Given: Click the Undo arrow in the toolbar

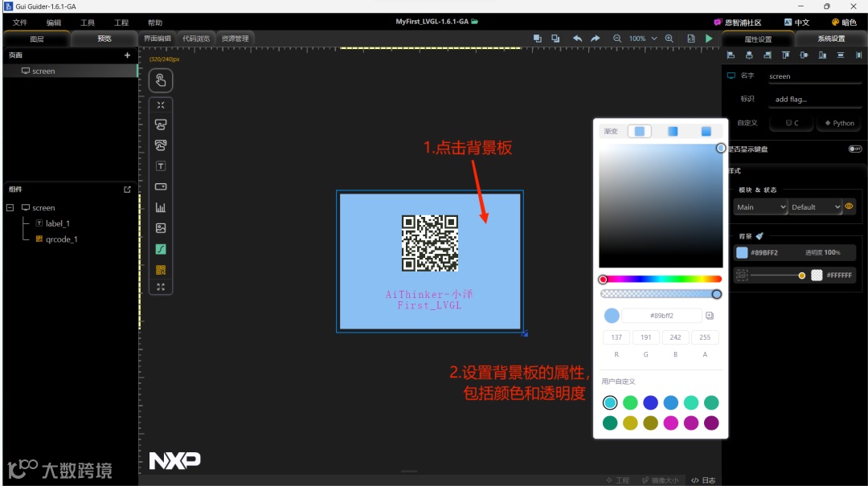Looking at the screenshot, I should (x=577, y=38).
